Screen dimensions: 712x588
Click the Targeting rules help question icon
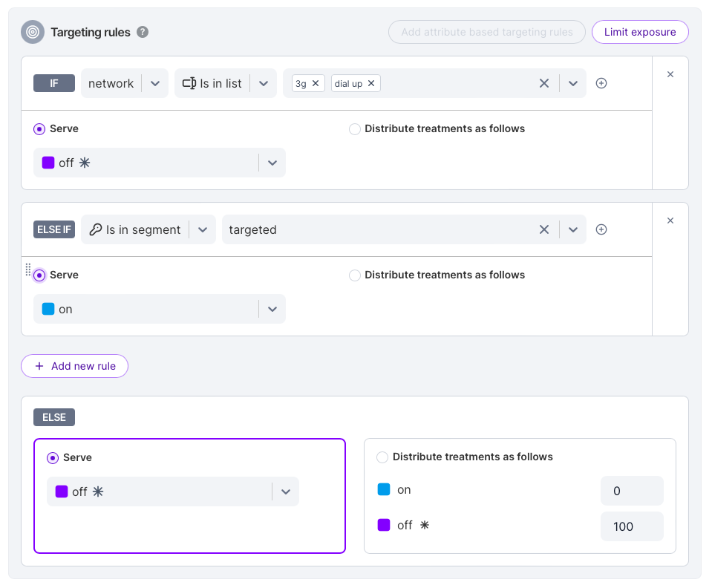(x=143, y=32)
